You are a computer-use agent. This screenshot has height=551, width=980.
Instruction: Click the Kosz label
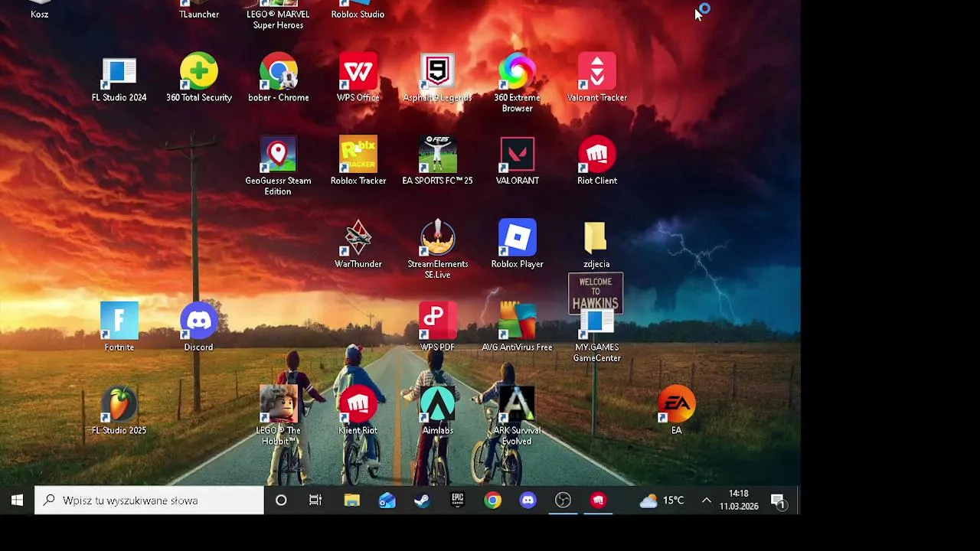(40, 15)
